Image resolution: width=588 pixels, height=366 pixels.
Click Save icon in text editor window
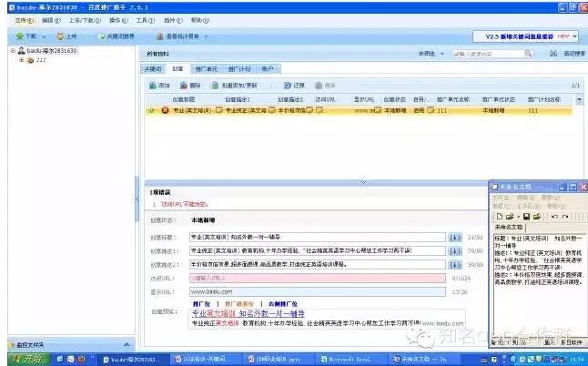click(x=526, y=217)
